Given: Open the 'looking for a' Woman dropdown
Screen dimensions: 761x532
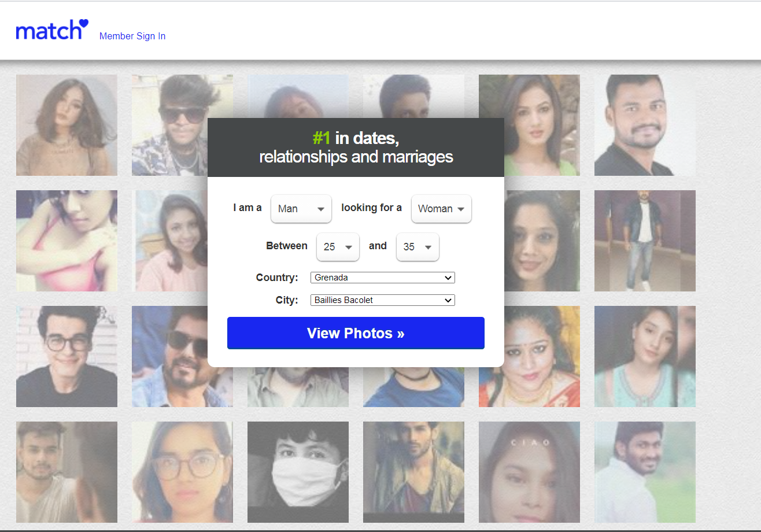Looking at the screenshot, I should coord(441,209).
